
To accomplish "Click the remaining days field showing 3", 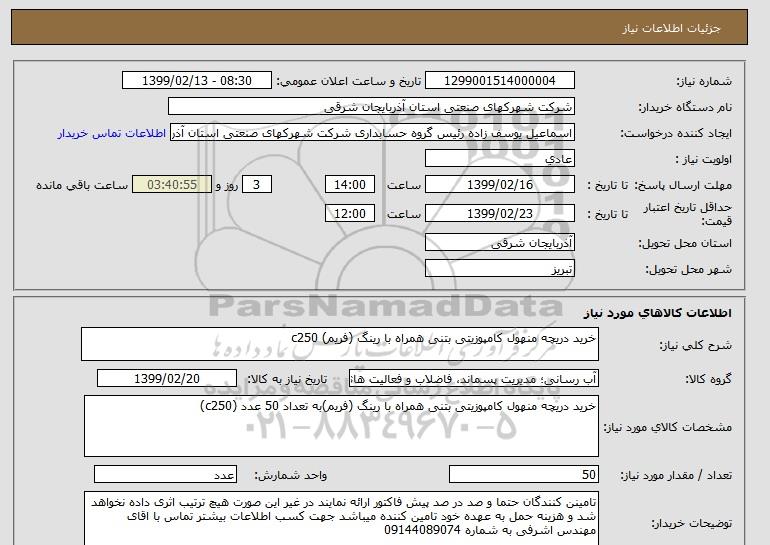I will coord(256,185).
